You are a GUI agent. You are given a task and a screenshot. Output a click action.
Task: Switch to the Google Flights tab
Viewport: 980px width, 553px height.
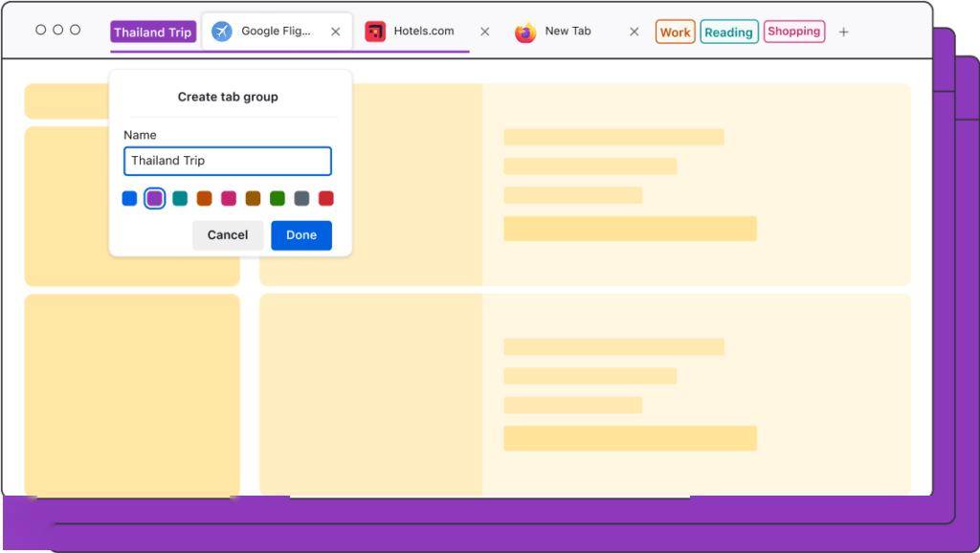(x=277, y=32)
